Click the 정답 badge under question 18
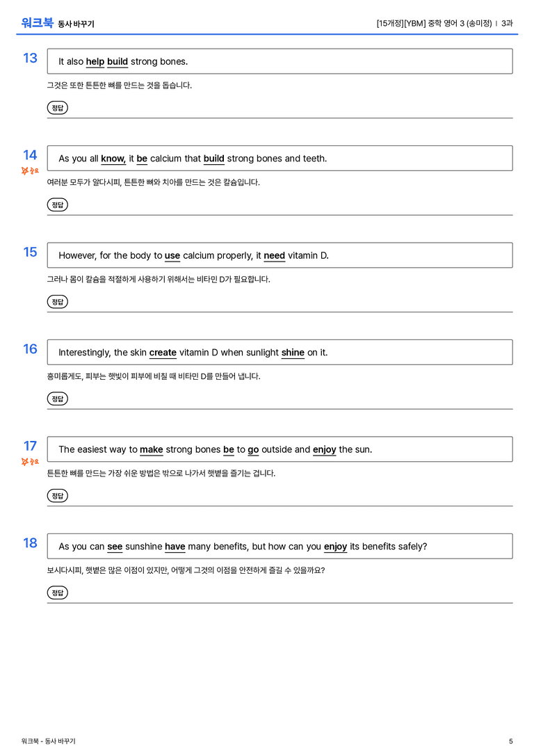The width and height of the screenshot is (534, 756). click(57, 592)
